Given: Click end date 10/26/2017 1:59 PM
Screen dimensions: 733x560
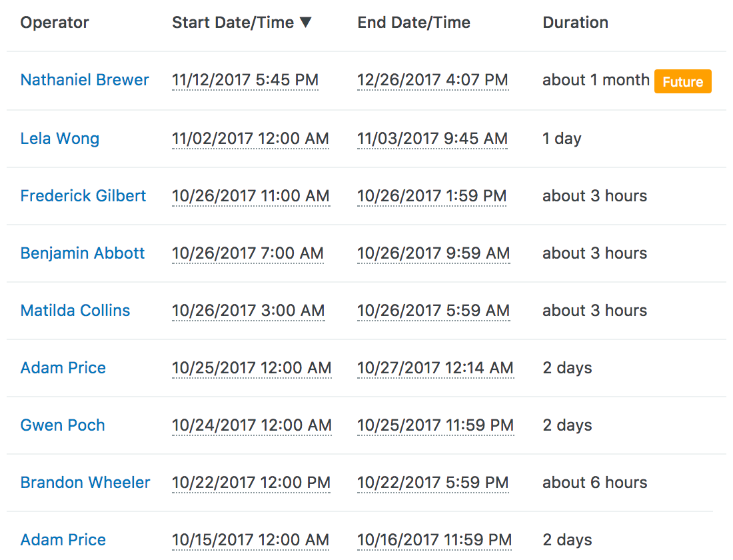Looking at the screenshot, I should (x=432, y=196).
